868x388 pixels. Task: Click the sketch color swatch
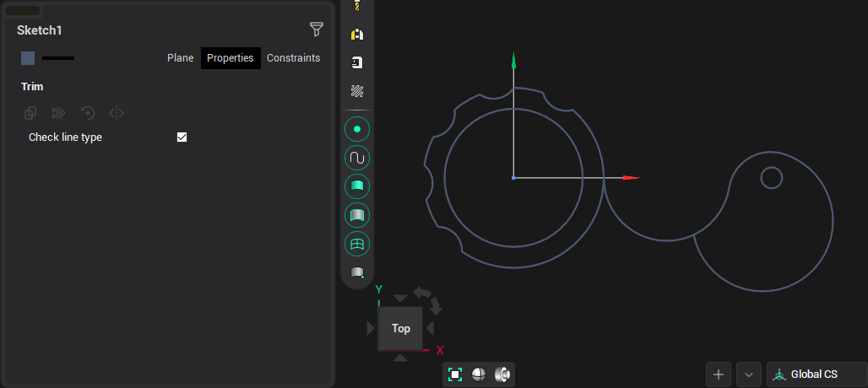[x=28, y=58]
